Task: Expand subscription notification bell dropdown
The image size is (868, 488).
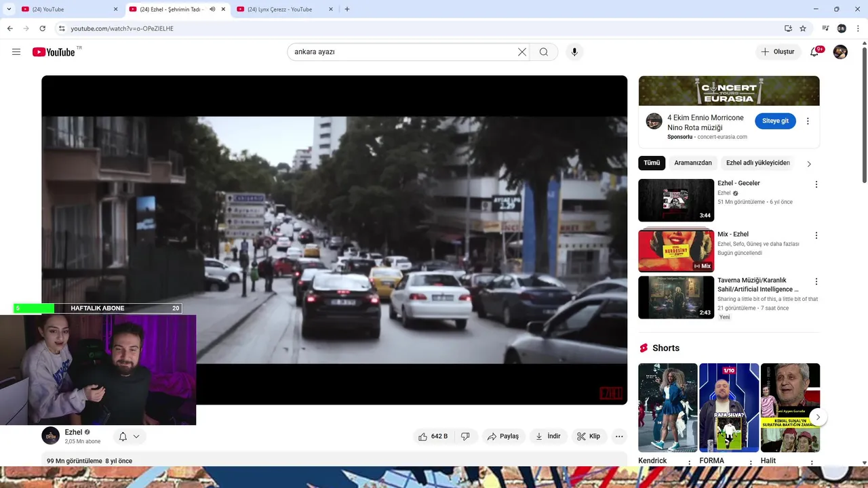Action: click(x=129, y=436)
